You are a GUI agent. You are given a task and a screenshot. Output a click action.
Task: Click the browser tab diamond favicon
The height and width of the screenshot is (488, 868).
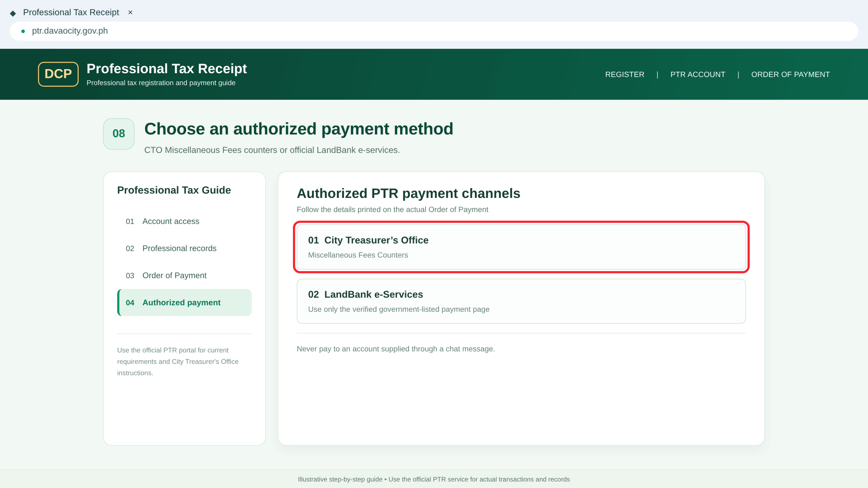coord(13,13)
